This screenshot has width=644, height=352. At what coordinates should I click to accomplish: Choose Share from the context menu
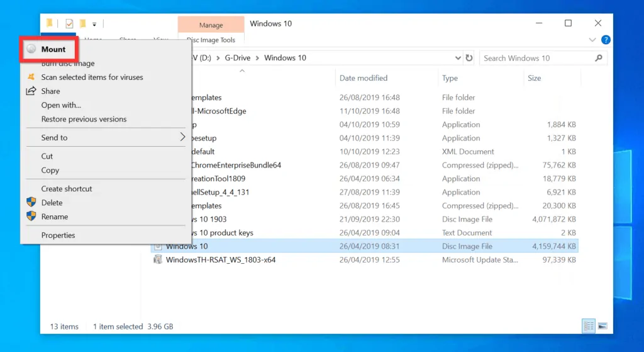(x=50, y=91)
